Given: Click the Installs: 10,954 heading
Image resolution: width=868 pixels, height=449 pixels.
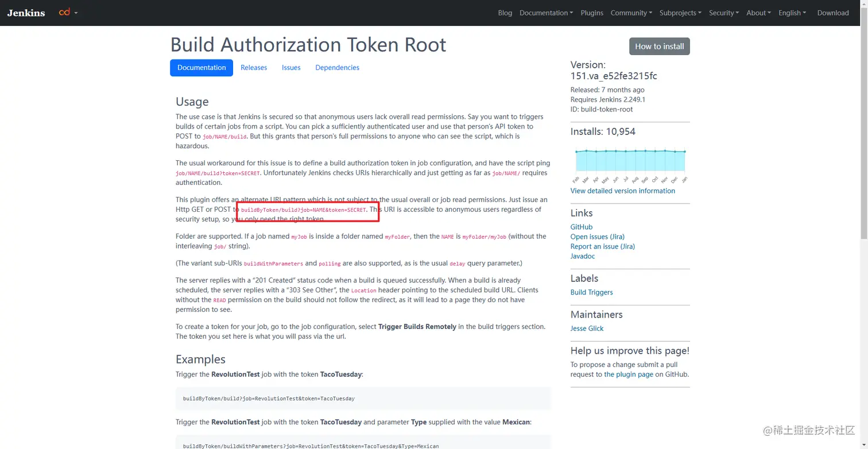Looking at the screenshot, I should point(603,131).
